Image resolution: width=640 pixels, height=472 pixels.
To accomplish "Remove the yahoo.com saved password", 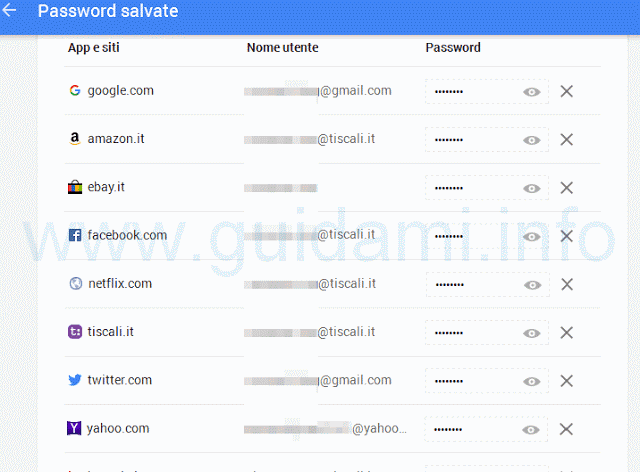I will [x=566, y=429].
